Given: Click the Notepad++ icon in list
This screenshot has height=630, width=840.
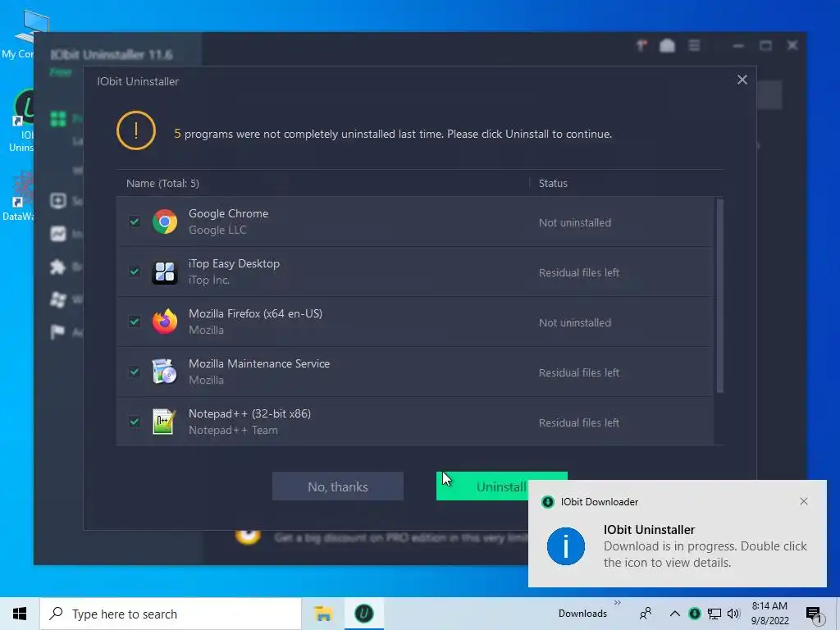Looking at the screenshot, I should tap(164, 422).
